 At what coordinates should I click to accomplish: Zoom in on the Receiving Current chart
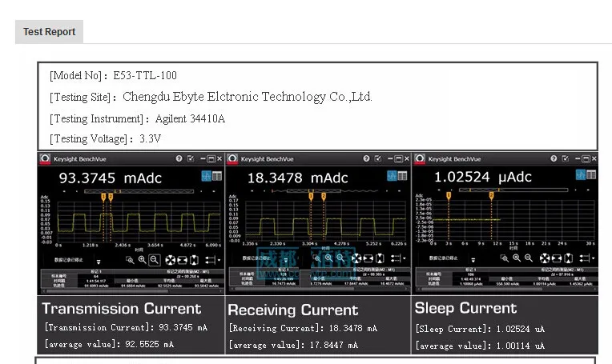[x=328, y=258]
